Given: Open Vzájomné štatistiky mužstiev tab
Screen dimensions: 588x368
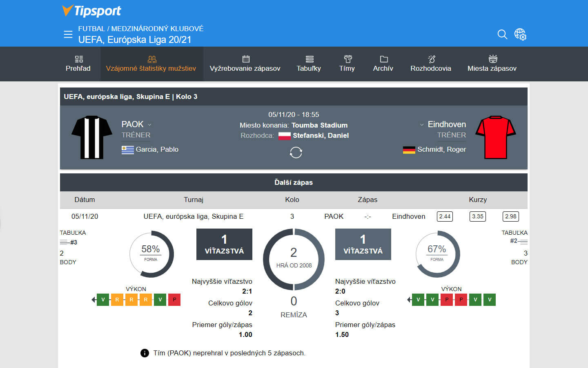Looking at the screenshot, I should coord(151,64).
